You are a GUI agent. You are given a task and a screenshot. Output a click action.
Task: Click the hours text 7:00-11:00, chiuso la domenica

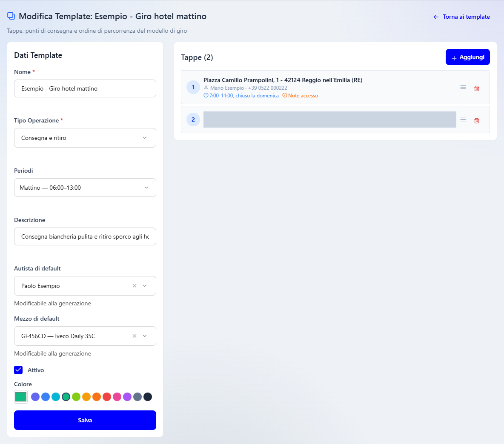(x=244, y=96)
